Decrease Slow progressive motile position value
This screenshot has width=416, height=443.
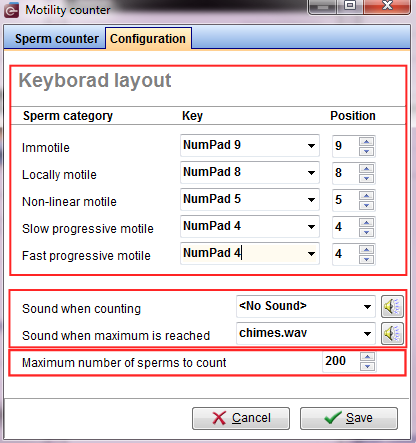pyautogui.click(x=367, y=232)
